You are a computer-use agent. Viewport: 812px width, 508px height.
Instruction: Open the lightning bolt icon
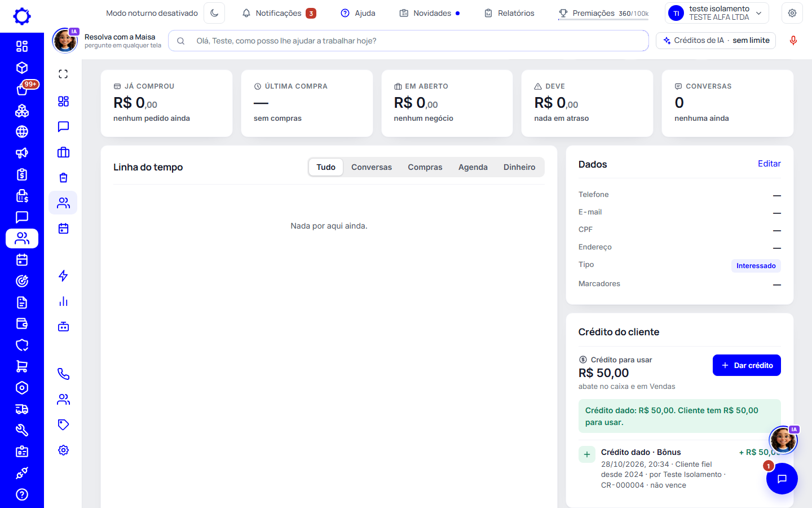[63, 276]
